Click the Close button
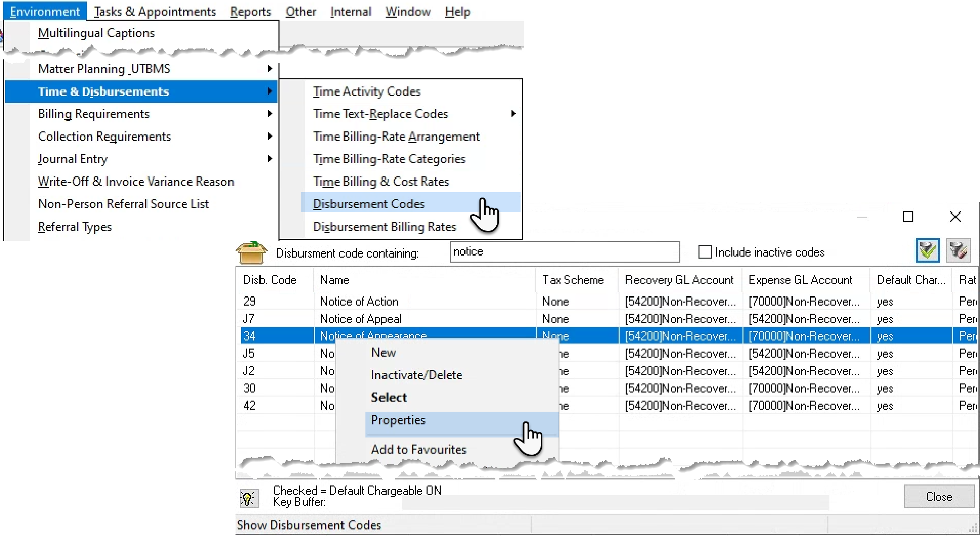 pyautogui.click(x=939, y=497)
